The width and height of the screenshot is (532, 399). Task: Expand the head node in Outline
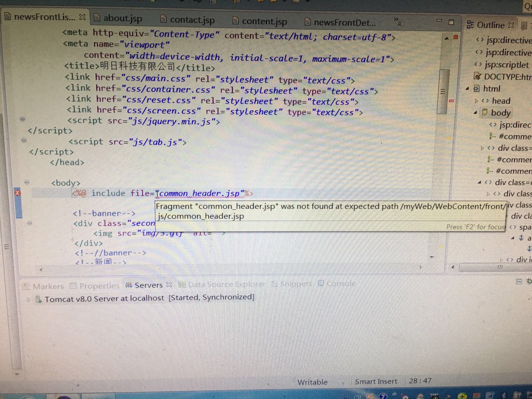[x=476, y=101]
